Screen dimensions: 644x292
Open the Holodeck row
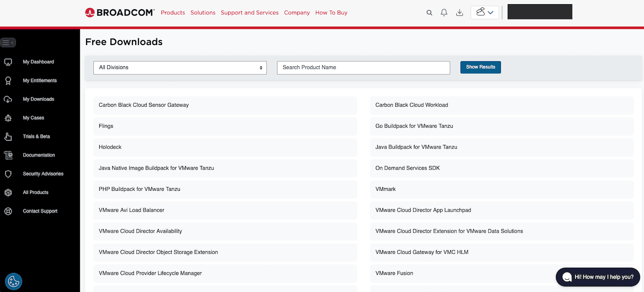click(225, 147)
